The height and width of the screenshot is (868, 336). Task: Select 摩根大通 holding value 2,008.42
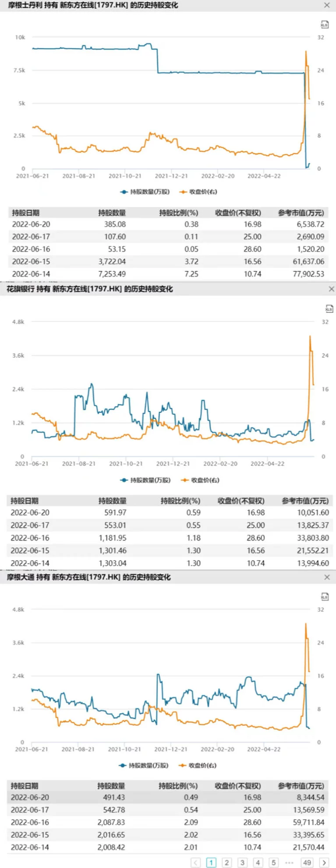coord(111,847)
